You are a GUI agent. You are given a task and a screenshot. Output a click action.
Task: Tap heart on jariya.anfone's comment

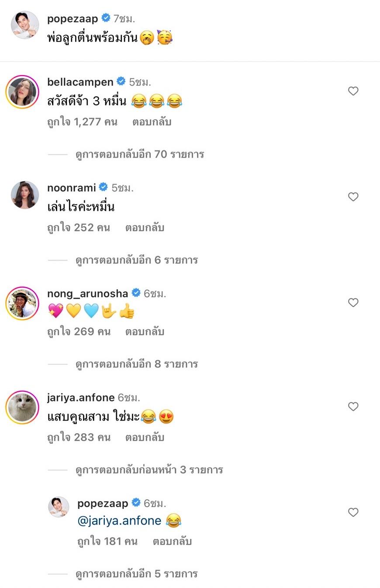click(x=353, y=407)
